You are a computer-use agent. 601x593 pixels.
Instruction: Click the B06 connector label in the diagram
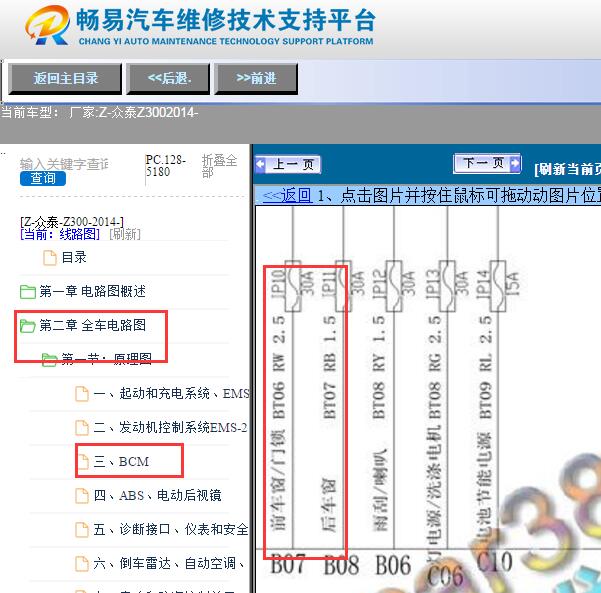click(393, 565)
